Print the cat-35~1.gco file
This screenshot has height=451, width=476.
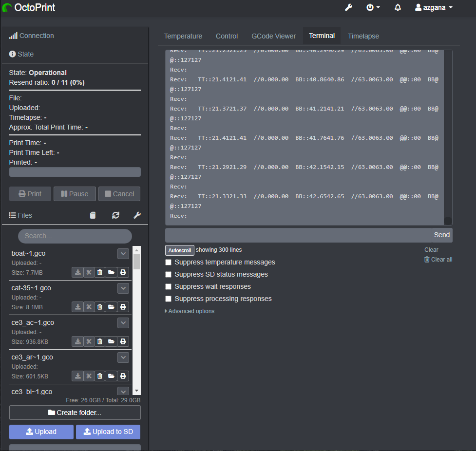point(123,307)
